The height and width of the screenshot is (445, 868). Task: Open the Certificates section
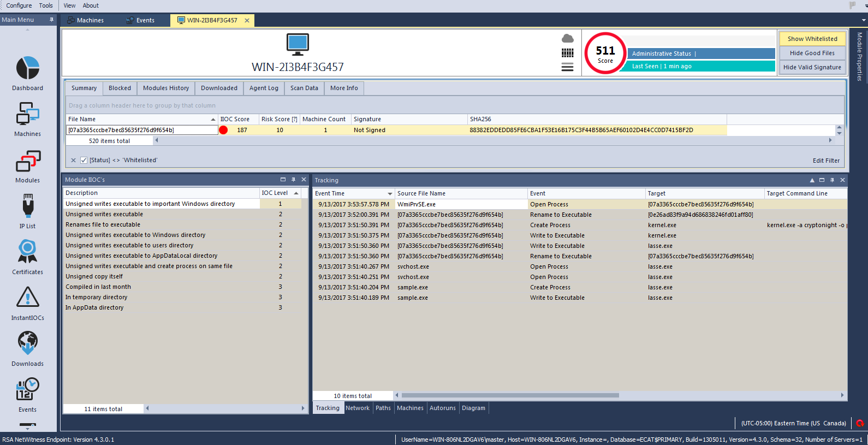[27, 252]
